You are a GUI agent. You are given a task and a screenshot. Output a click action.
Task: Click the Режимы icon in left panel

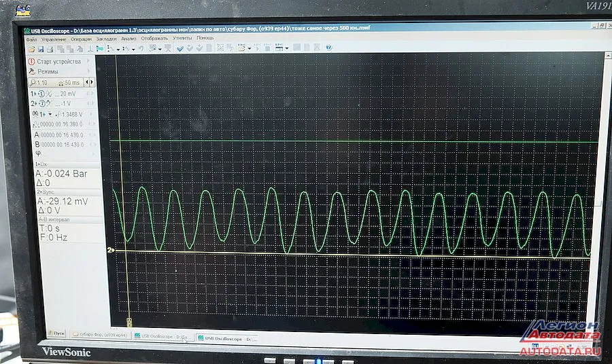pyautogui.click(x=32, y=71)
